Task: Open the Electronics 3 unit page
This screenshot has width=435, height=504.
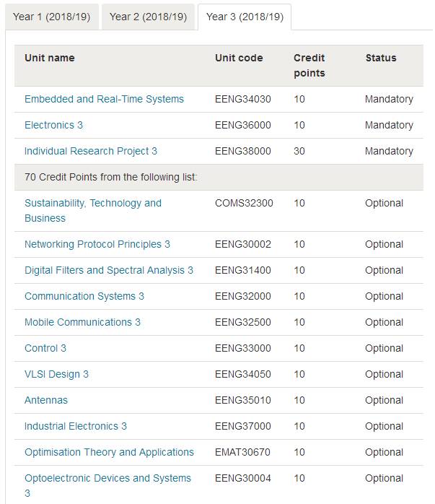Action: [53, 125]
